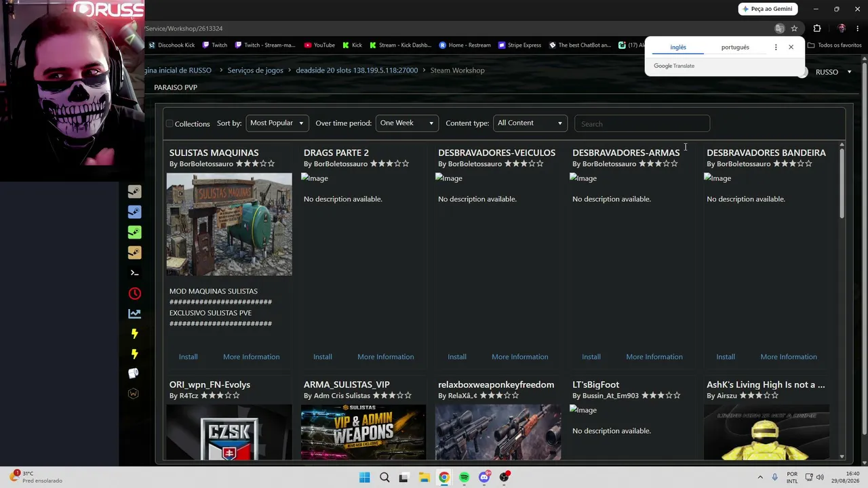Image resolution: width=868 pixels, height=488 pixels.
Task: Click the Peça ao Gemini button
Action: coord(768,9)
